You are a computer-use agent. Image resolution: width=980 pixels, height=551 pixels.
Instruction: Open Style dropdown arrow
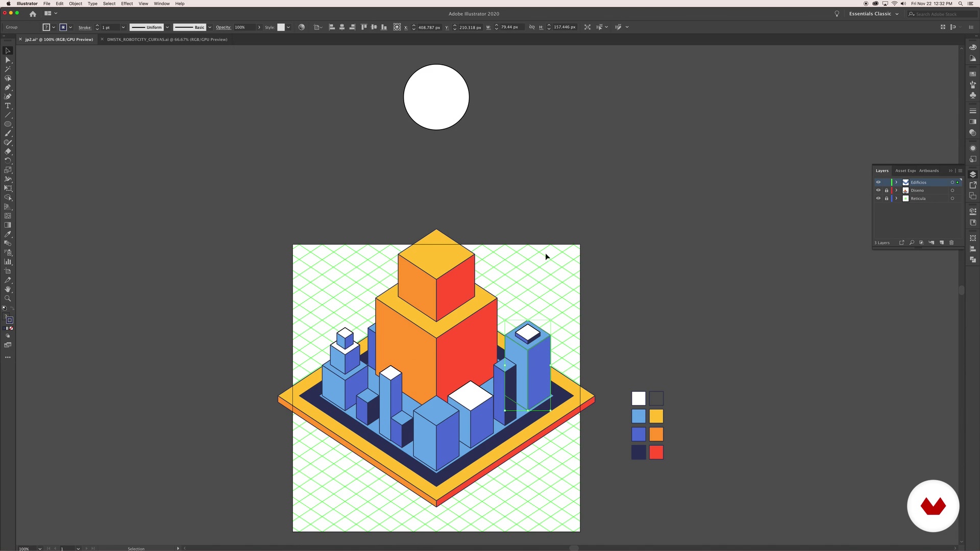coord(288,27)
